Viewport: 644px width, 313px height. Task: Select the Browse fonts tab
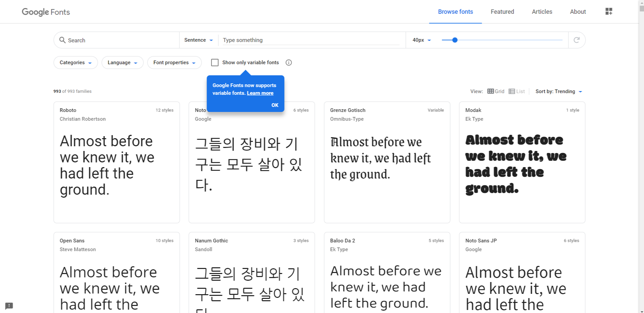tap(455, 12)
